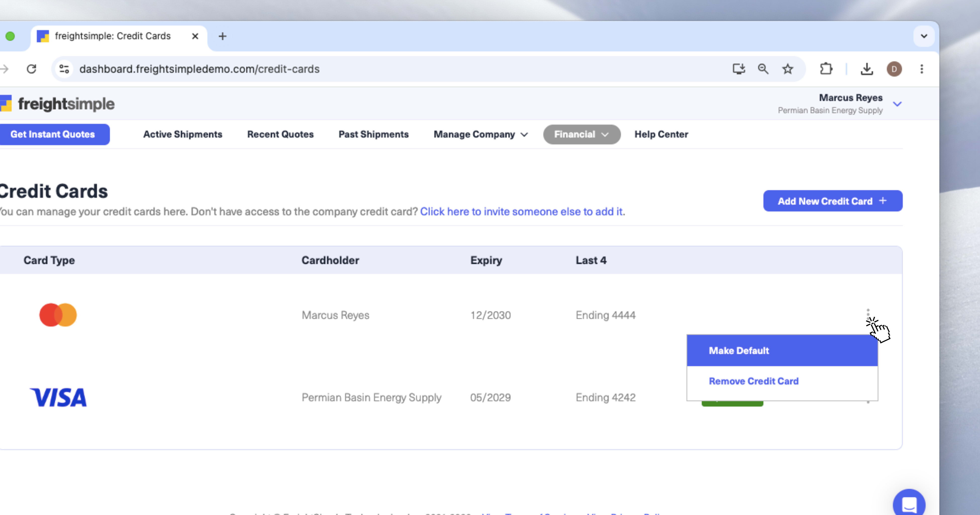The height and width of the screenshot is (515, 980).
Task: Bookmark this page with the star icon
Action: 788,69
